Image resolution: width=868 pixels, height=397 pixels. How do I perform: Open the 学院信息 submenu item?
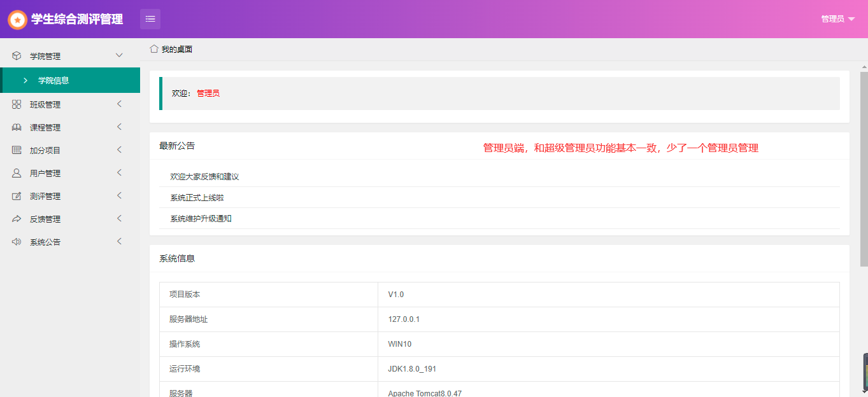(70, 80)
